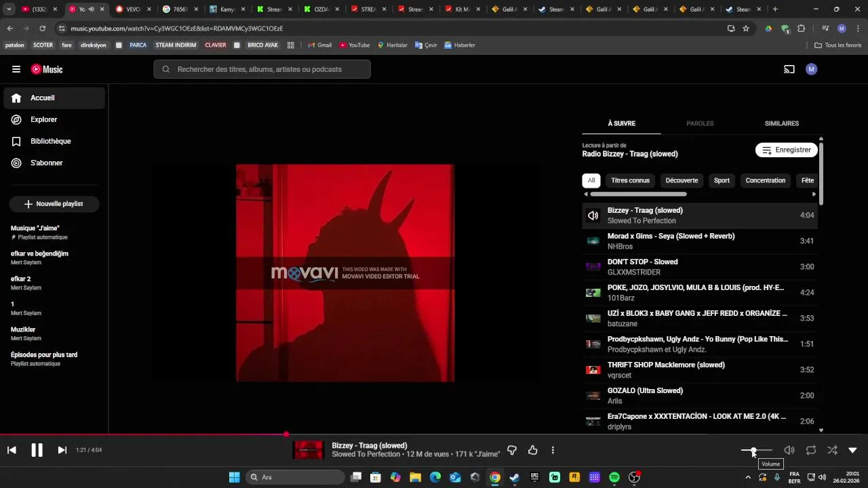This screenshot has height=488, width=868.
Task: Open the Tous les favoris folder
Action: coord(838,45)
